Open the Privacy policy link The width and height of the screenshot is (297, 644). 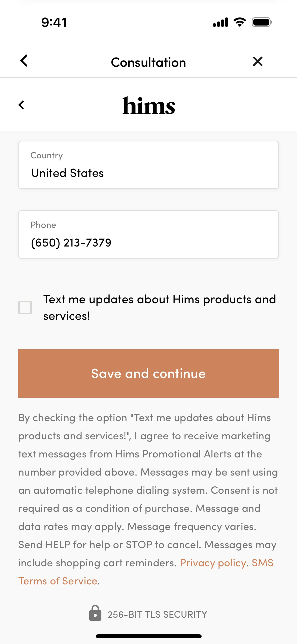213,563
